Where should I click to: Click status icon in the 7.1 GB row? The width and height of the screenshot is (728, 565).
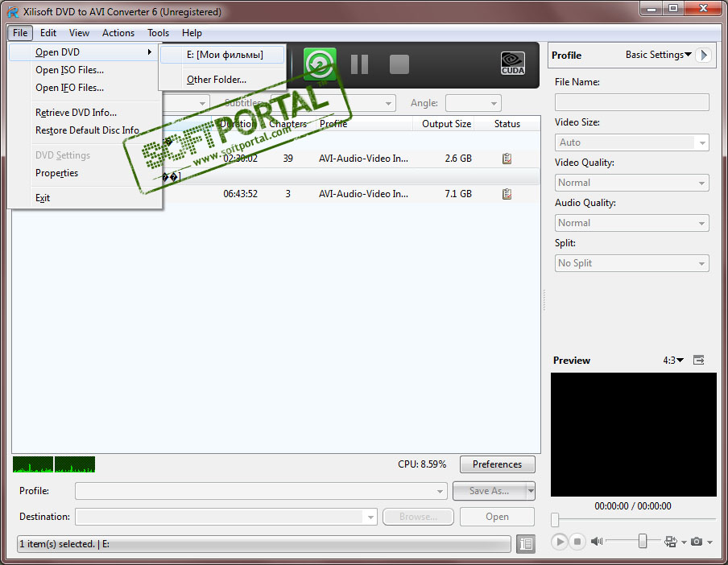507,194
